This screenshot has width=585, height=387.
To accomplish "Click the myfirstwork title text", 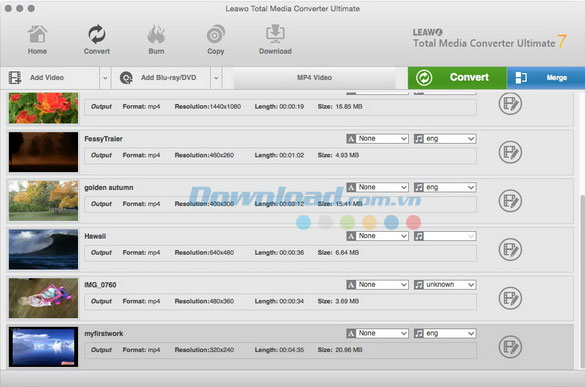I will [x=104, y=334].
